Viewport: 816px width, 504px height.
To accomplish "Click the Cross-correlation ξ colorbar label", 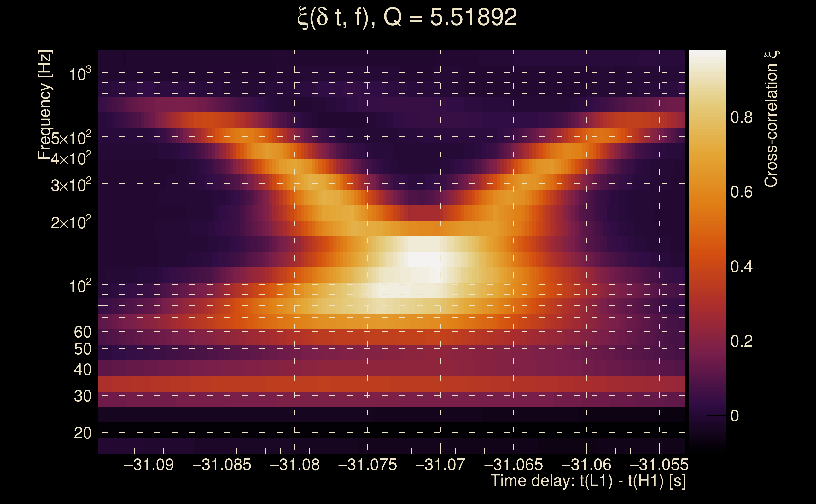I will (771, 119).
